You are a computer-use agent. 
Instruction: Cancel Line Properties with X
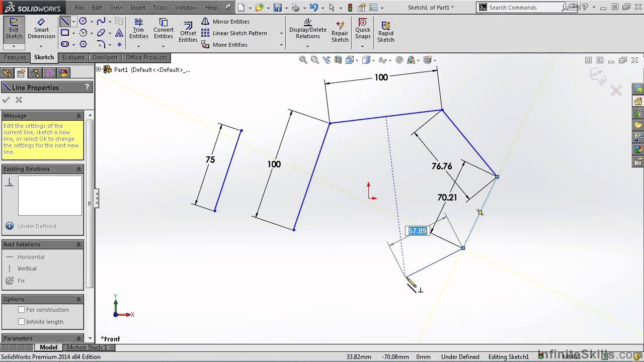[19, 100]
